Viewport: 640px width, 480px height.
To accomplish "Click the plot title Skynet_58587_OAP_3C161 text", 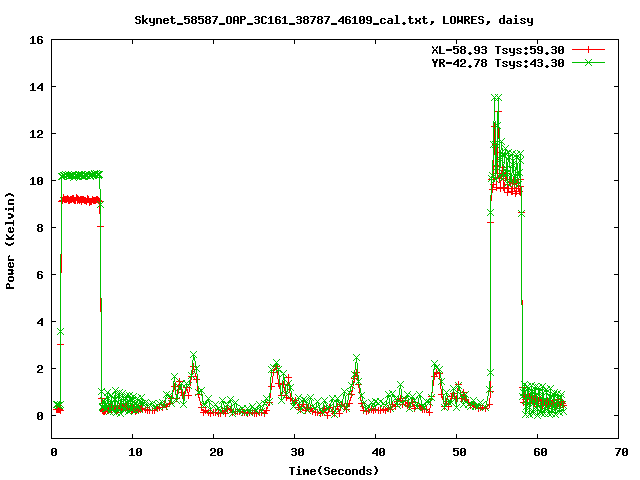I will coord(334,20).
